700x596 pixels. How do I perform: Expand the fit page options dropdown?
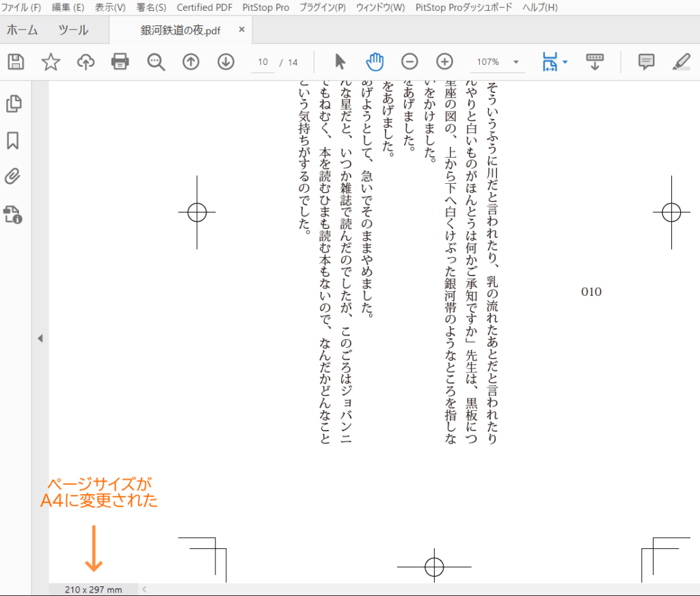click(x=565, y=63)
